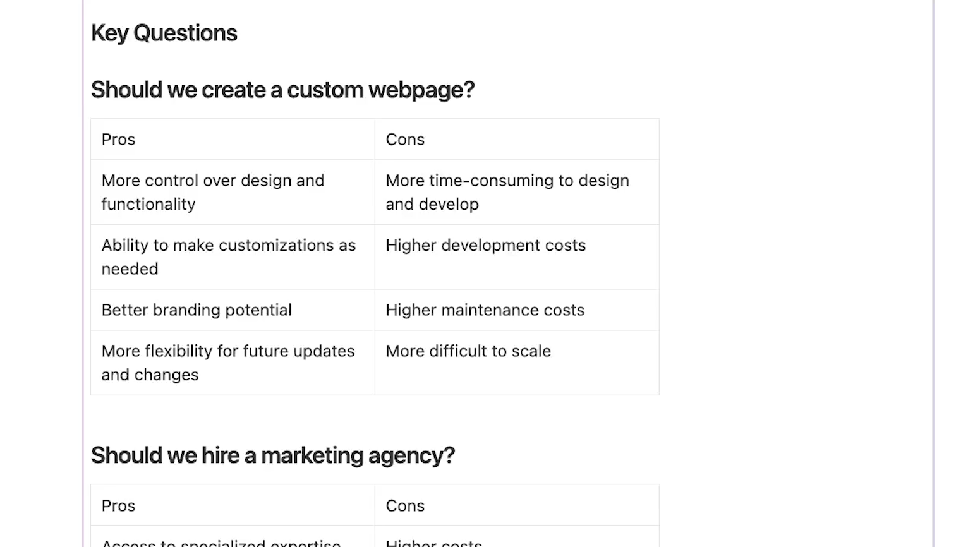Click the 'Should we hire a marketing agency?' heading
Image resolution: width=980 pixels, height=547 pixels.
tap(273, 455)
